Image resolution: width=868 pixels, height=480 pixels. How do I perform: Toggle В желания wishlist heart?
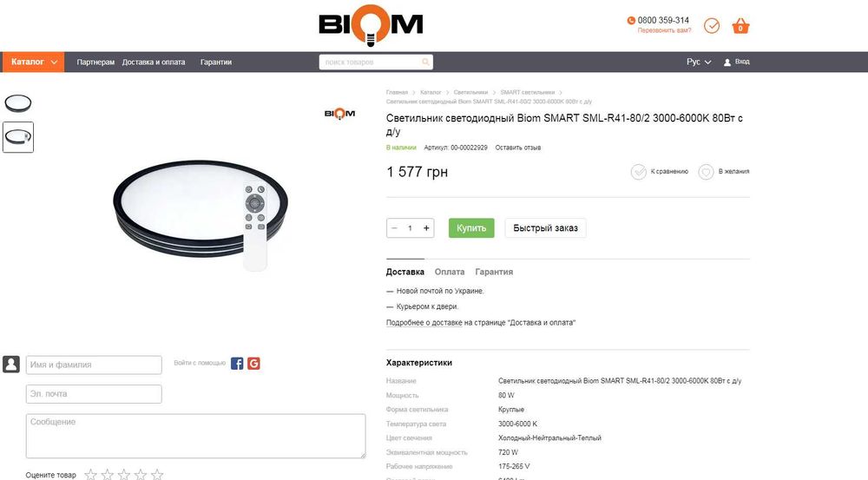(706, 172)
